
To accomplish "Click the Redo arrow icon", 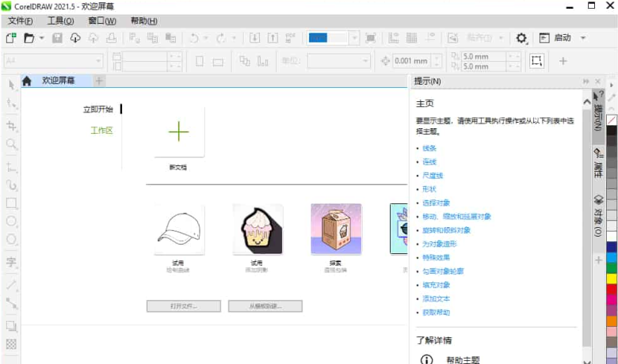I will (x=221, y=38).
